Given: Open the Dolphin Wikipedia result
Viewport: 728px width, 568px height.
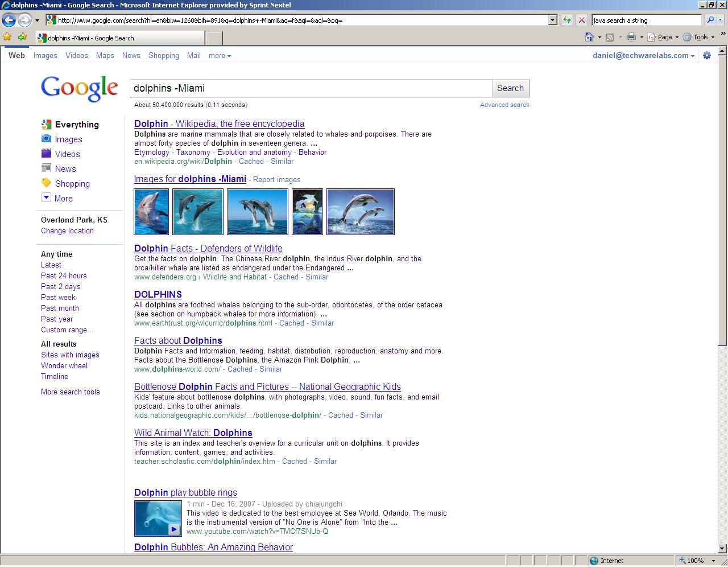Looking at the screenshot, I should [x=219, y=124].
